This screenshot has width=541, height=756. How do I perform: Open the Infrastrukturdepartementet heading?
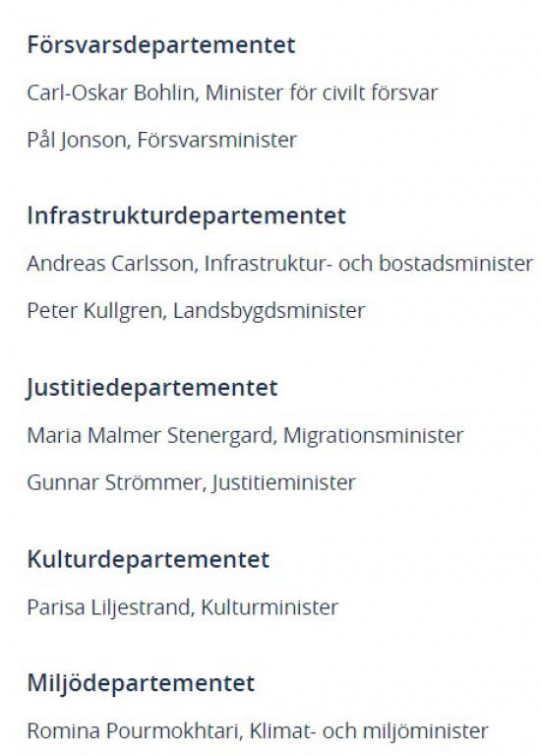[x=187, y=216]
